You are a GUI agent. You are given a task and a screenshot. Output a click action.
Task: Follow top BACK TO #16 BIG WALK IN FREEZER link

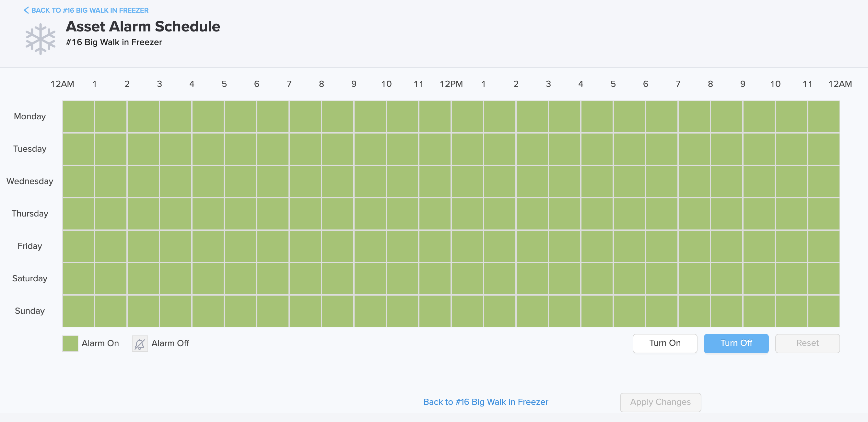point(90,10)
